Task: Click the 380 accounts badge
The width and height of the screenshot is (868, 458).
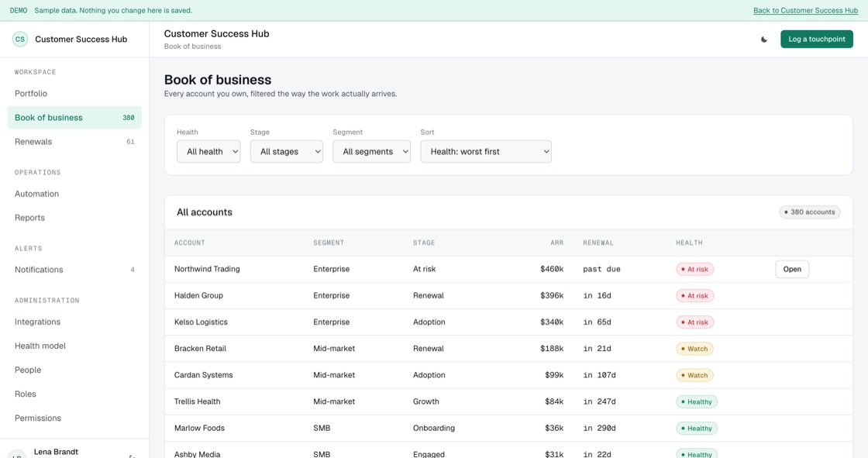Action: [x=810, y=212]
